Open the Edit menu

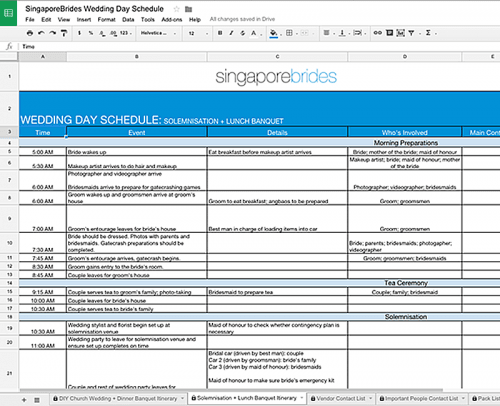click(x=46, y=20)
